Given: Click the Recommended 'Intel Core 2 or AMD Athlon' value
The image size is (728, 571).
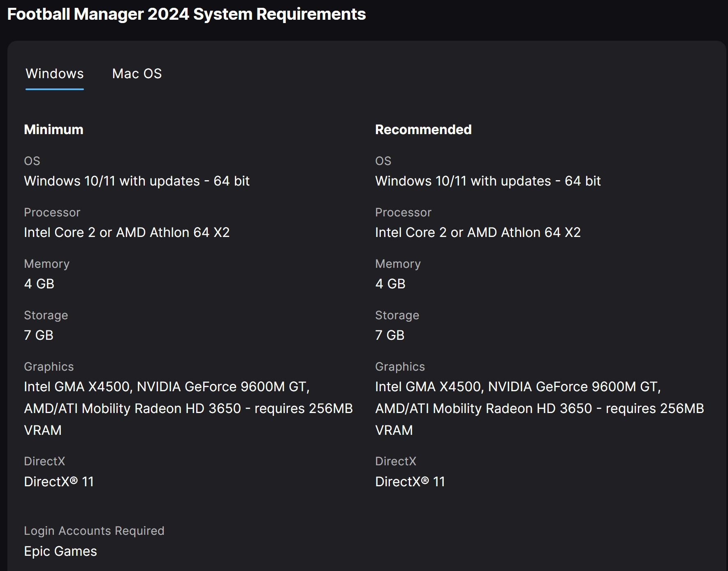Looking at the screenshot, I should (478, 232).
